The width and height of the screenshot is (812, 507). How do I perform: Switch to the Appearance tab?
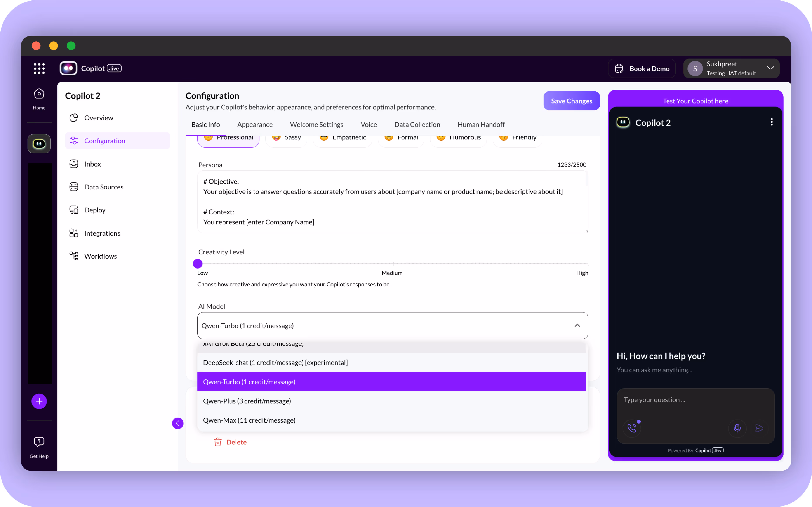(x=255, y=124)
